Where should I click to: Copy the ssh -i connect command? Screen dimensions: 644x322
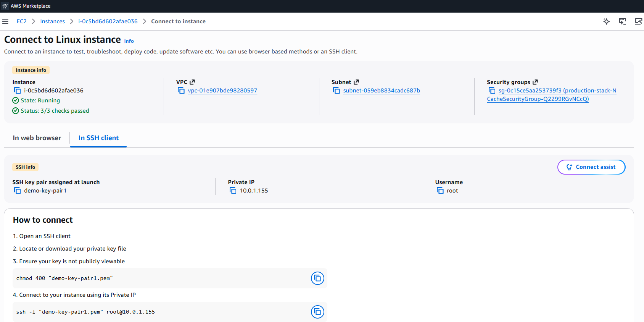pyautogui.click(x=317, y=312)
